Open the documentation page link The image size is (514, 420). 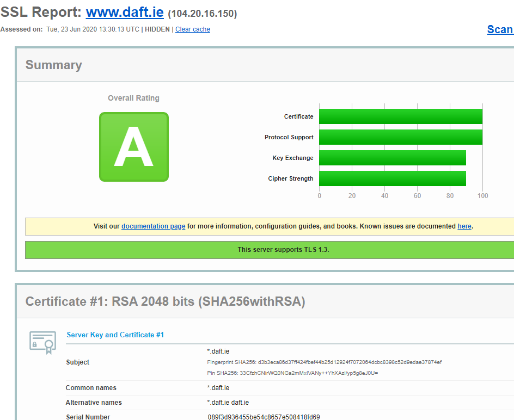point(154,226)
